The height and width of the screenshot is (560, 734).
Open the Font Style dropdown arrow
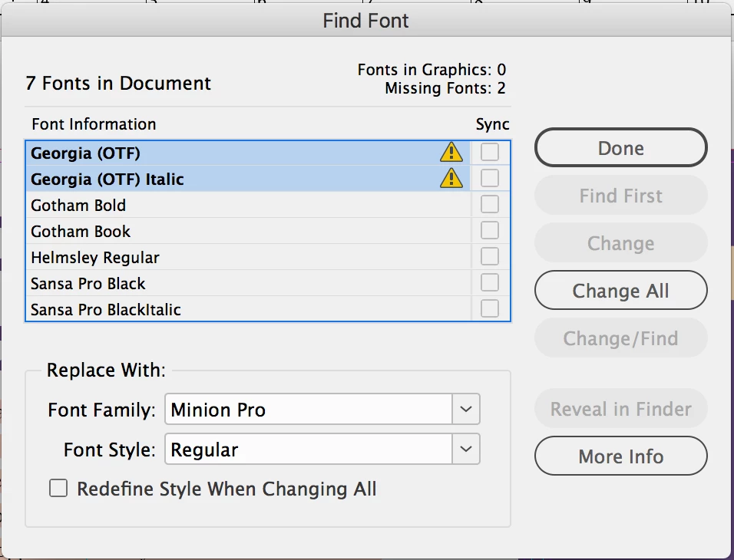[x=466, y=449]
